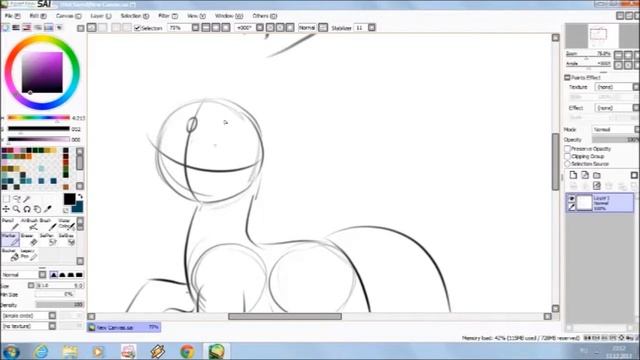Viewport: 640px width, 360px height.
Task: Create a new normal layer
Action: click(x=573, y=175)
